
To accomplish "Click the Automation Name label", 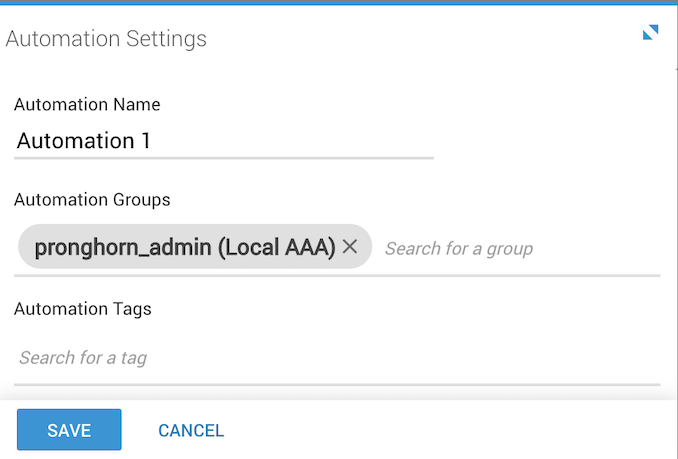I will 87,105.
